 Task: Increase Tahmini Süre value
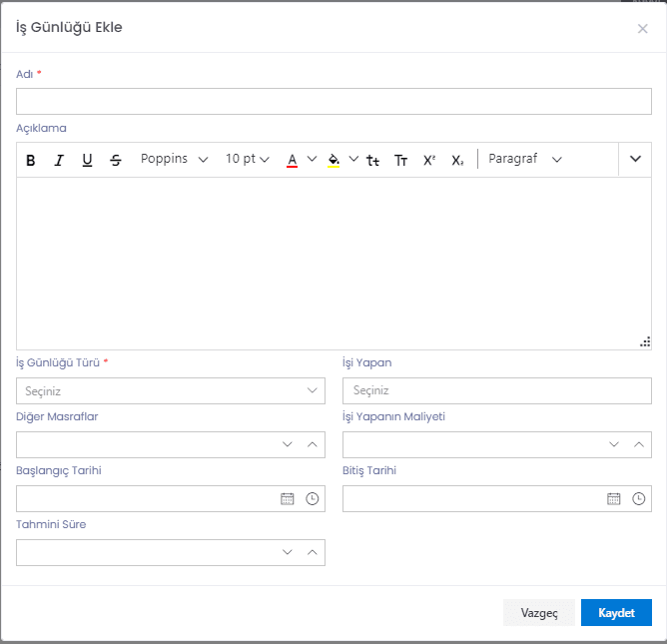click(313, 552)
